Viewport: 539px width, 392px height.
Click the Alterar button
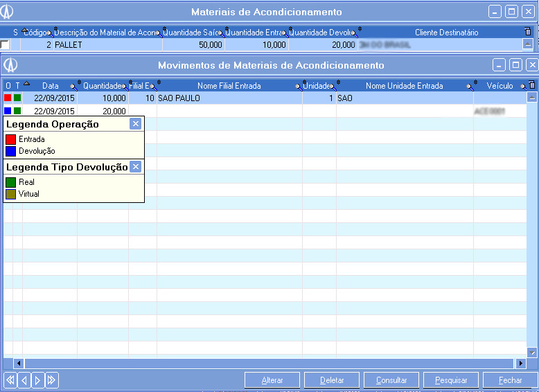tap(272, 380)
